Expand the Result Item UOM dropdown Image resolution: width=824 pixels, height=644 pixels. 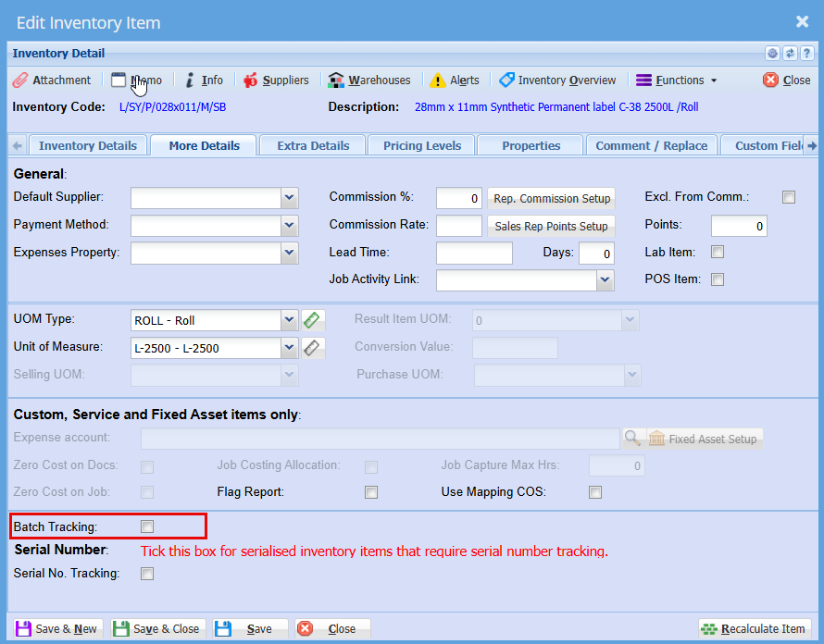[x=630, y=320]
